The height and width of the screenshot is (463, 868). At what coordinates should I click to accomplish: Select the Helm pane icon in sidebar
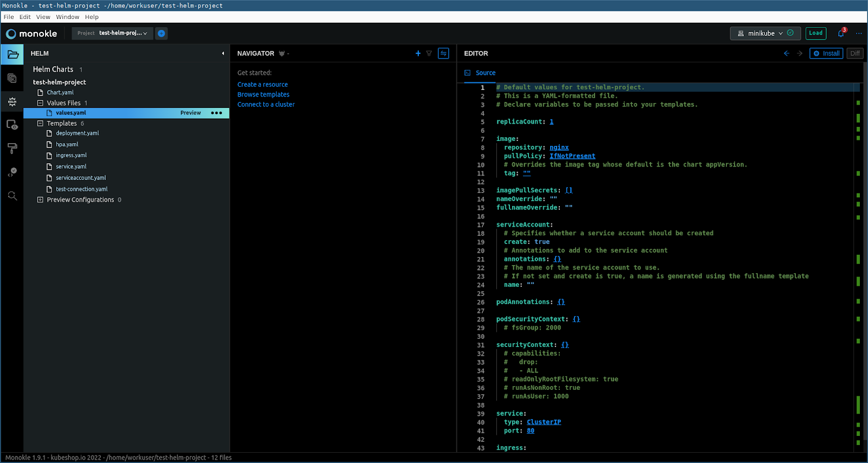12,102
